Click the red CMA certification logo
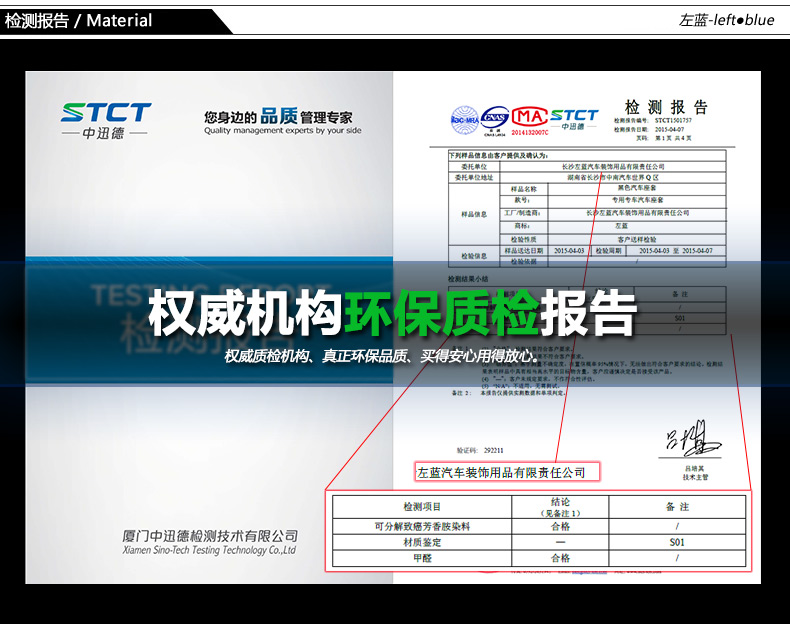790x624 pixels. (x=529, y=116)
